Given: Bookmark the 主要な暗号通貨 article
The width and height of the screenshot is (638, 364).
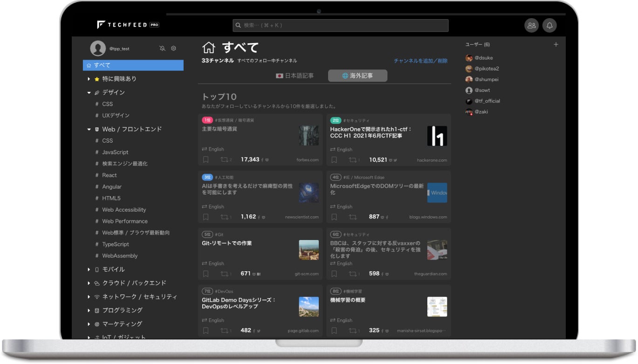Looking at the screenshot, I should [x=206, y=159].
